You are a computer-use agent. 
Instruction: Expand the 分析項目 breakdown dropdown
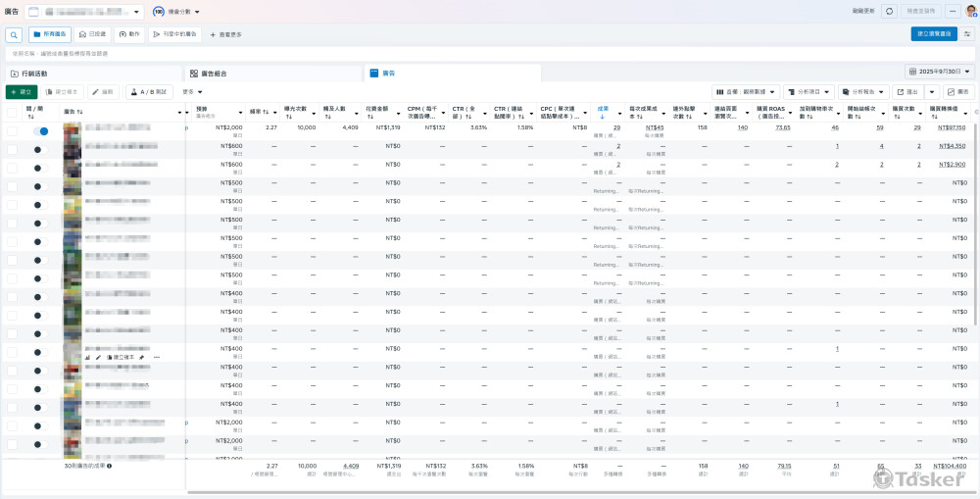pyautogui.click(x=807, y=91)
